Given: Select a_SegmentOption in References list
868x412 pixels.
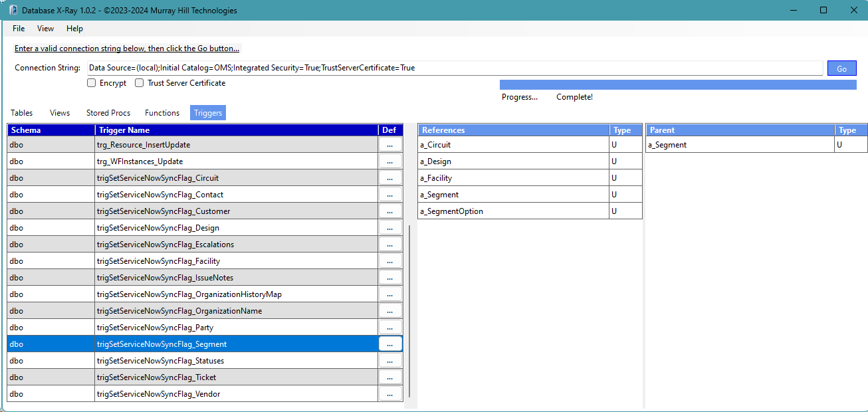Looking at the screenshot, I should (513, 211).
